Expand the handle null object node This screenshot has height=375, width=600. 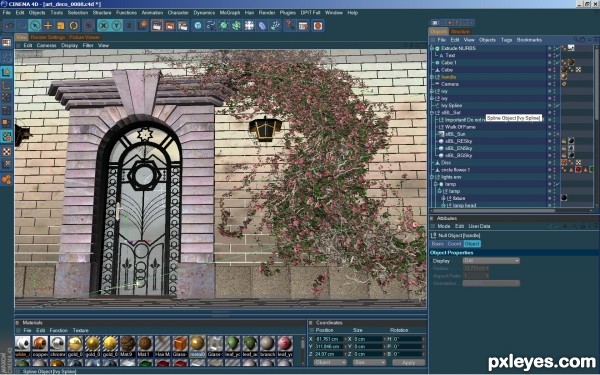point(432,77)
